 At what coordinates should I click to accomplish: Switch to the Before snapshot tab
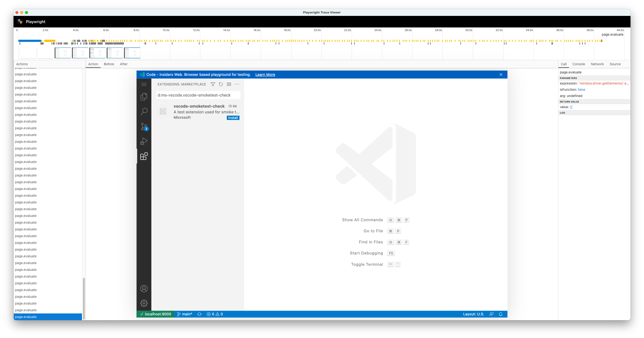click(x=109, y=64)
